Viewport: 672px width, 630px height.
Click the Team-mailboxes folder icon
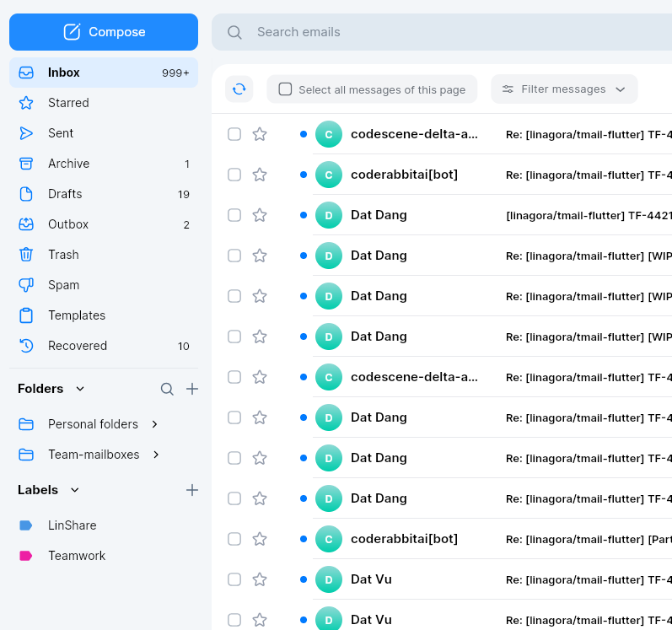pos(26,455)
